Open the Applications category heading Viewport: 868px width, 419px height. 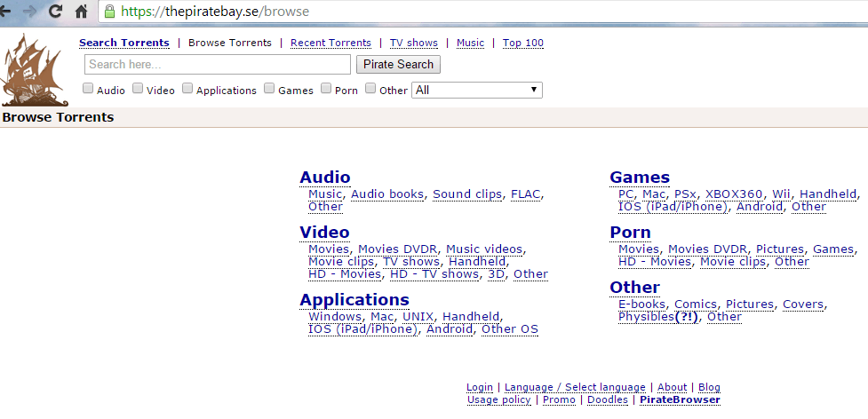(354, 299)
